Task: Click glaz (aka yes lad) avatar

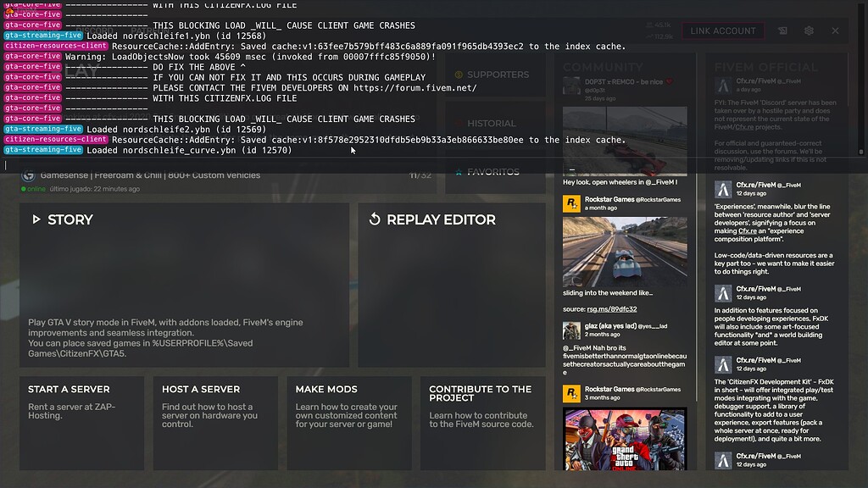Action: 571,330
